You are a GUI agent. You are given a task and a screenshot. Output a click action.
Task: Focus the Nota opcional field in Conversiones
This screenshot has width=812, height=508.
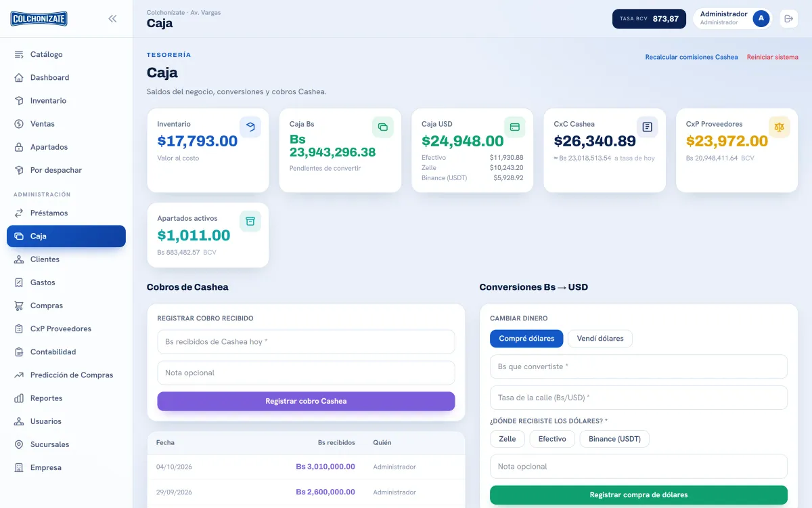639,467
